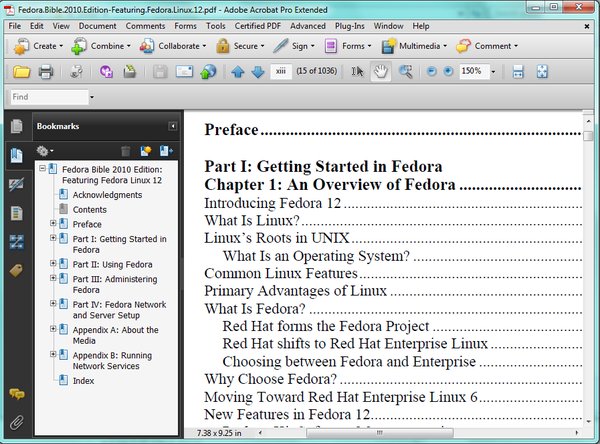Create a new bookmark with the star icon

click(145, 151)
